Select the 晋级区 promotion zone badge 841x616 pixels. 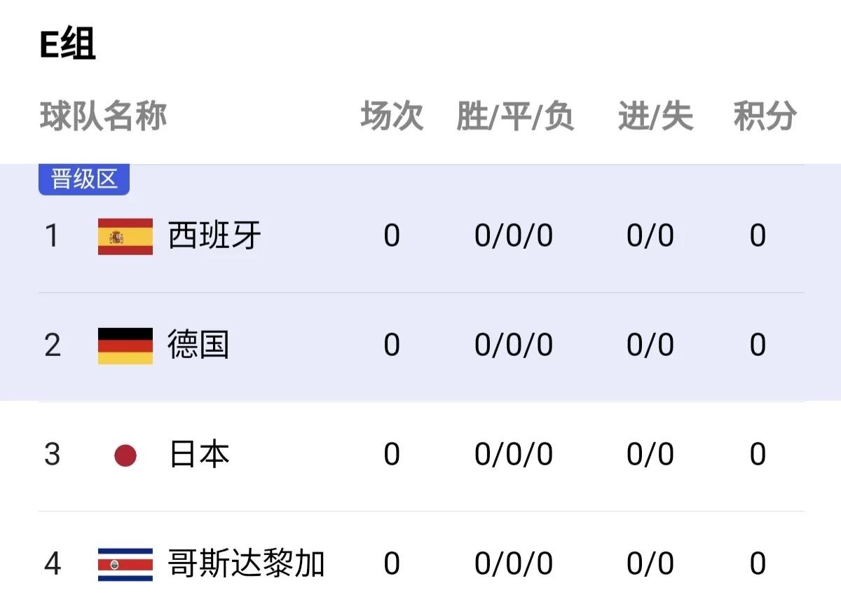pos(83,179)
